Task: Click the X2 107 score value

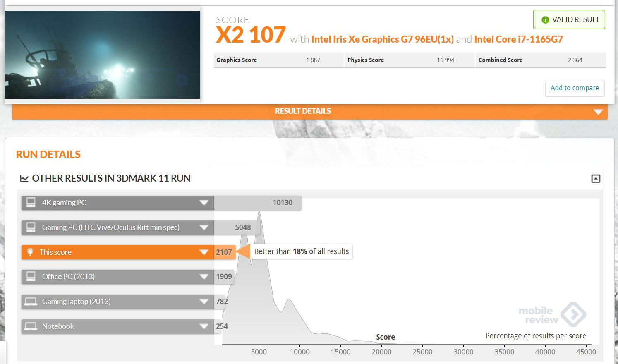Action: tap(251, 35)
